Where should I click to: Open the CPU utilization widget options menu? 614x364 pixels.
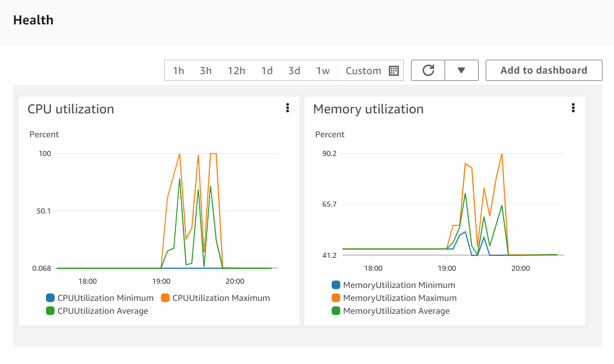point(288,108)
